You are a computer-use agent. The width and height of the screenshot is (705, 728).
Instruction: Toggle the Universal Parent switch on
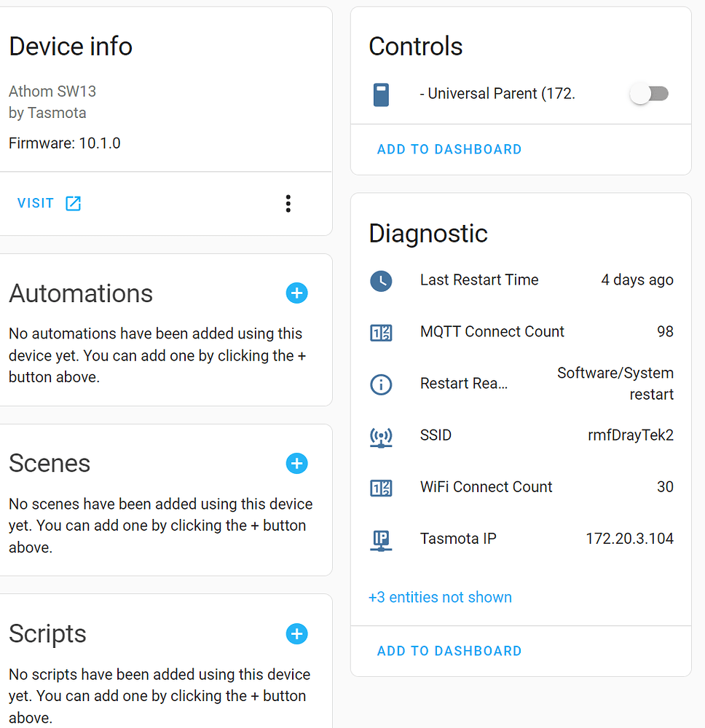[649, 93]
